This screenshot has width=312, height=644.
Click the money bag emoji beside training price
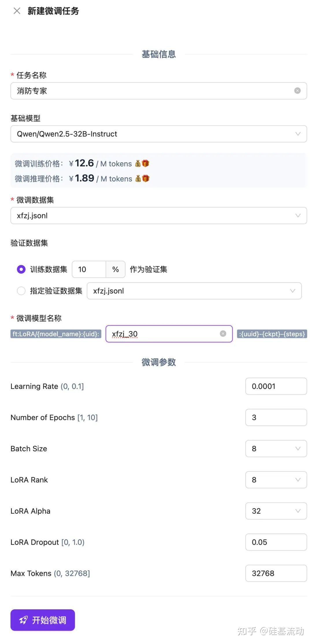coord(138,164)
